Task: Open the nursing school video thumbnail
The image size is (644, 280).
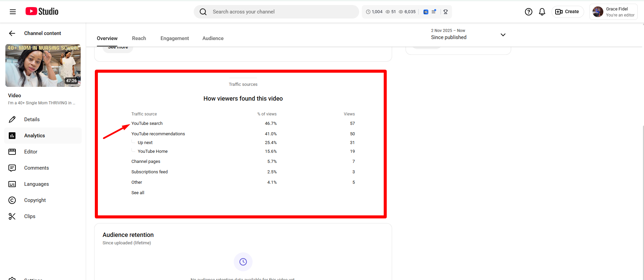Action: pos(43,66)
